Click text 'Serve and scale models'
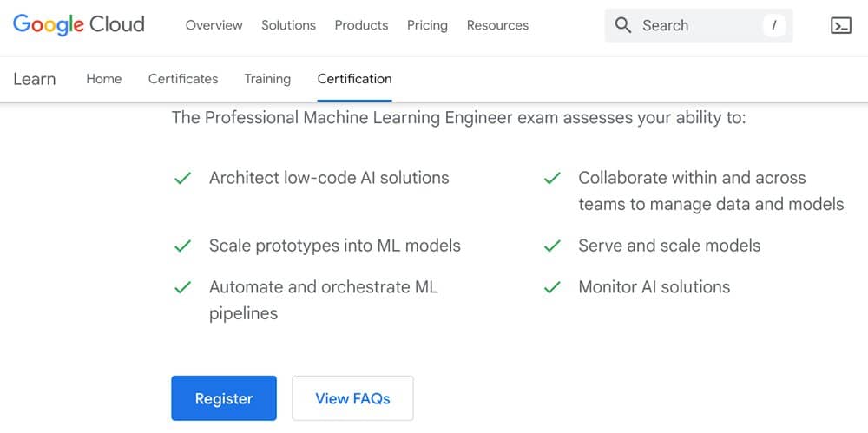Image resolution: width=868 pixels, height=433 pixels. click(x=669, y=246)
